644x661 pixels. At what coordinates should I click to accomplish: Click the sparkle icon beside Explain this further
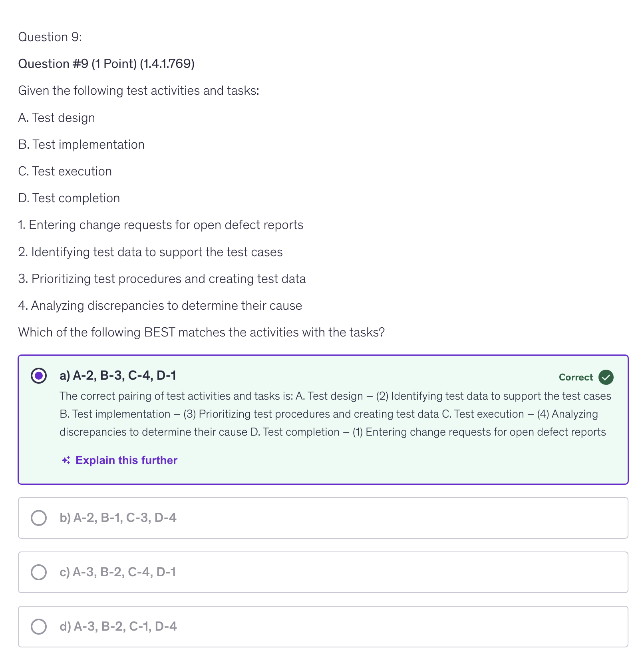[66, 460]
